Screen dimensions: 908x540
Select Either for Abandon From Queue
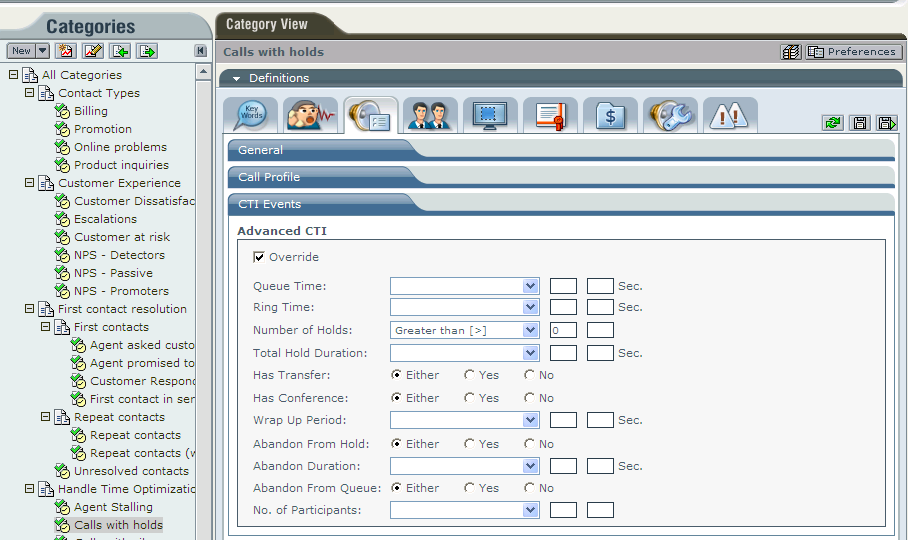pyautogui.click(x=396, y=488)
